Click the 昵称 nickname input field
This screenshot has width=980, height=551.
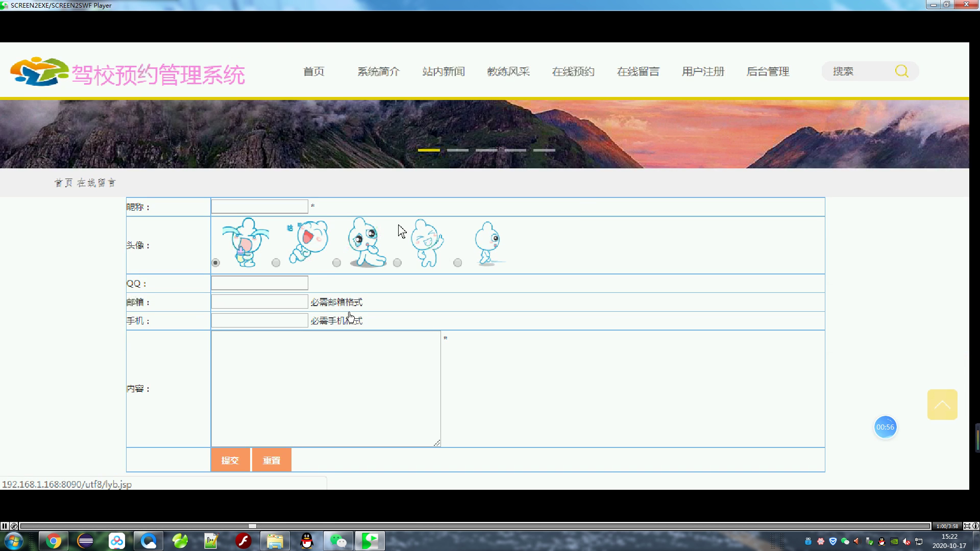(259, 206)
